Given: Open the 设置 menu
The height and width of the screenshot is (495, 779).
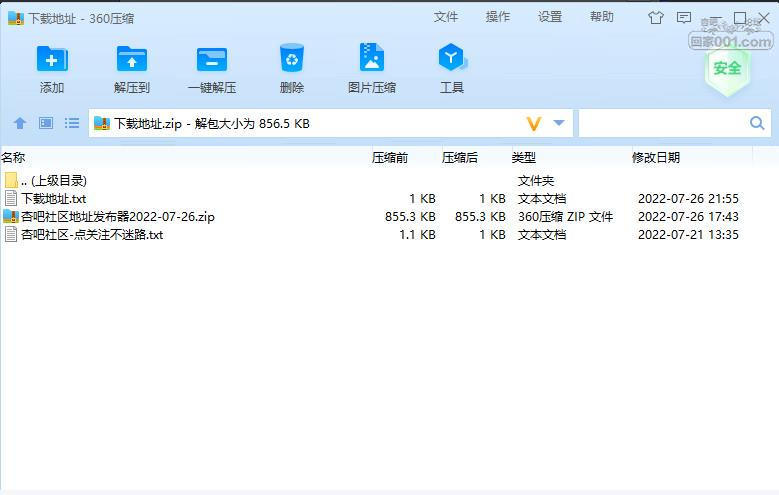Looking at the screenshot, I should (550, 17).
